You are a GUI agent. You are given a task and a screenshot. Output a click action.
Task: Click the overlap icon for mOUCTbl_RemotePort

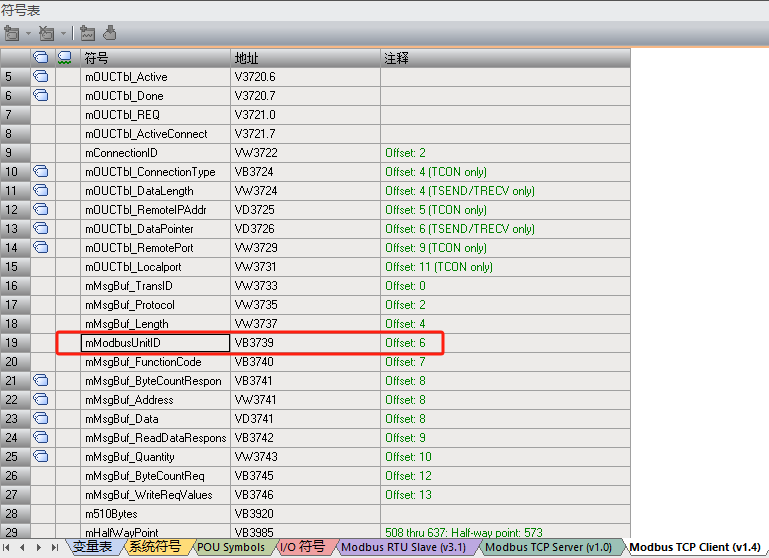click(41, 248)
